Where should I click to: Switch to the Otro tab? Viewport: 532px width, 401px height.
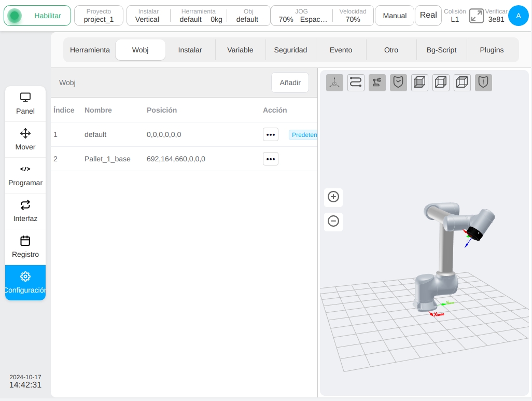391,50
